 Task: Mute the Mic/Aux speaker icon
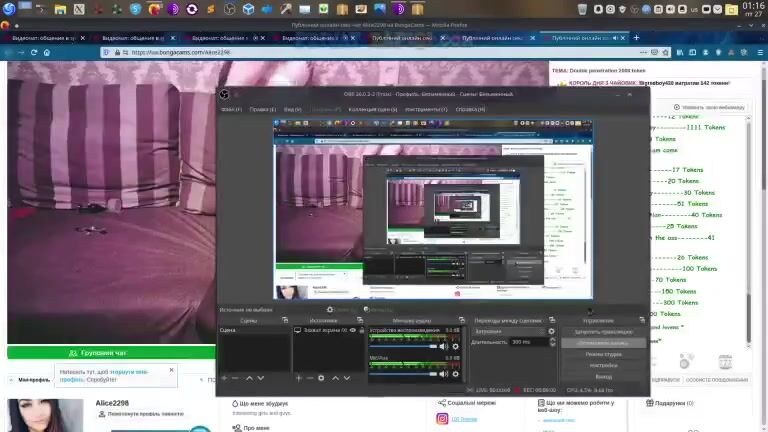[x=444, y=374]
